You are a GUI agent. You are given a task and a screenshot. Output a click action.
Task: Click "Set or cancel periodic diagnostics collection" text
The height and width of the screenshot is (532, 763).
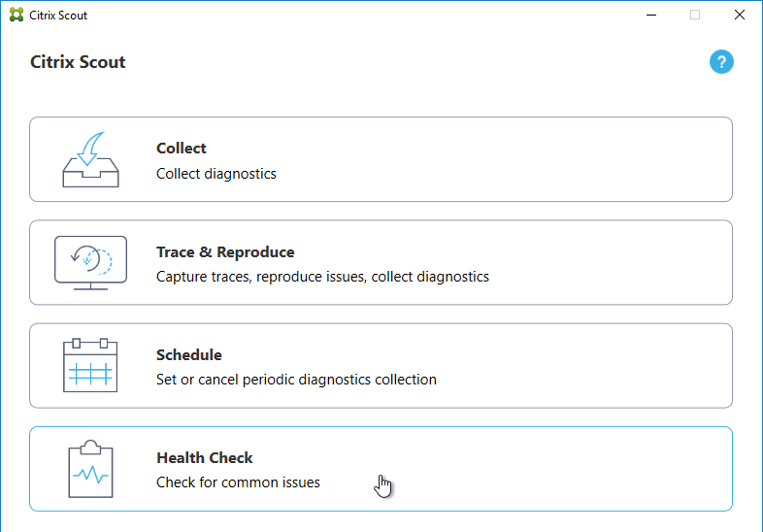pyautogui.click(x=296, y=380)
